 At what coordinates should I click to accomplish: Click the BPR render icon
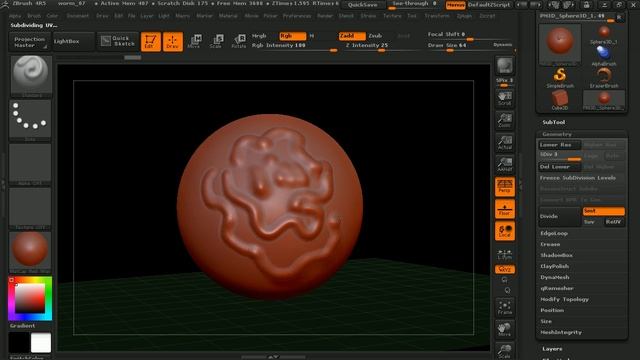click(505, 66)
